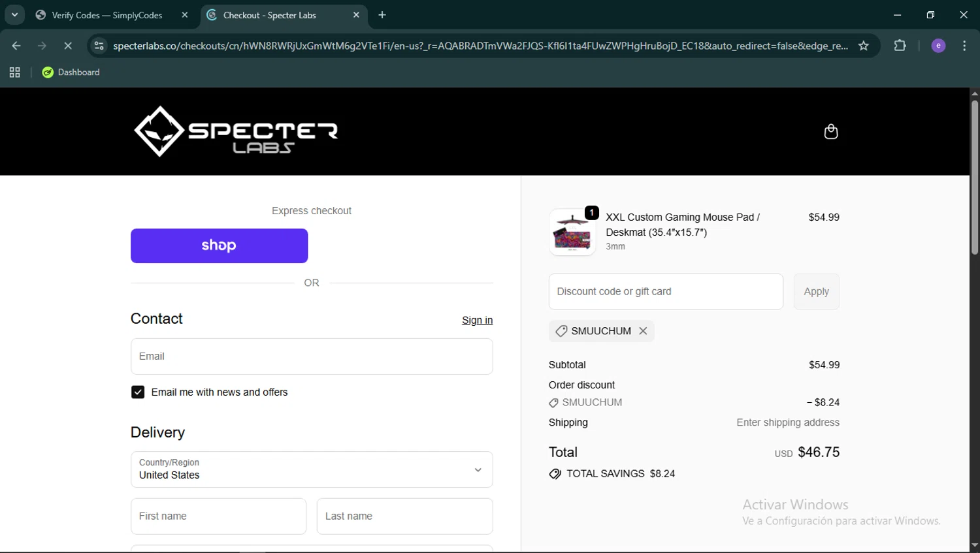Screen dimensions: 980x553
Task: Open the shopping bag cart icon
Action: [x=830, y=132]
